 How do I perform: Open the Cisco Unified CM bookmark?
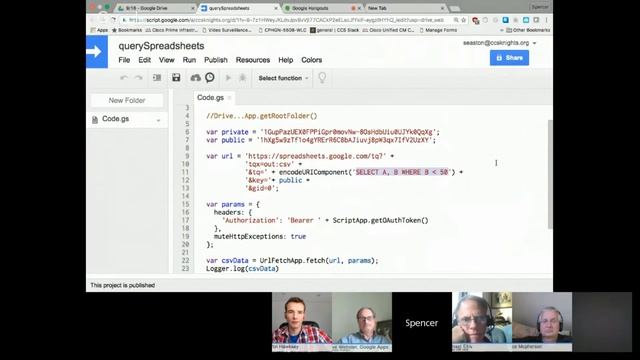(x=389, y=30)
